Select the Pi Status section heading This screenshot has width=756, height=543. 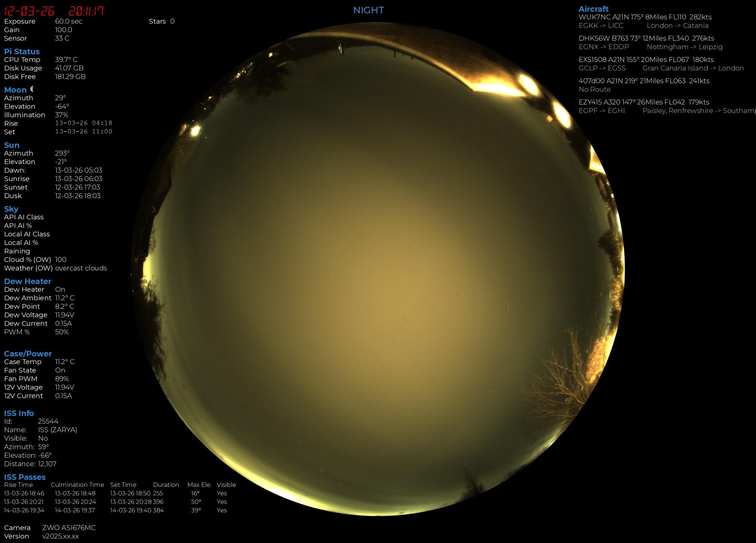click(x=22, y=52)
